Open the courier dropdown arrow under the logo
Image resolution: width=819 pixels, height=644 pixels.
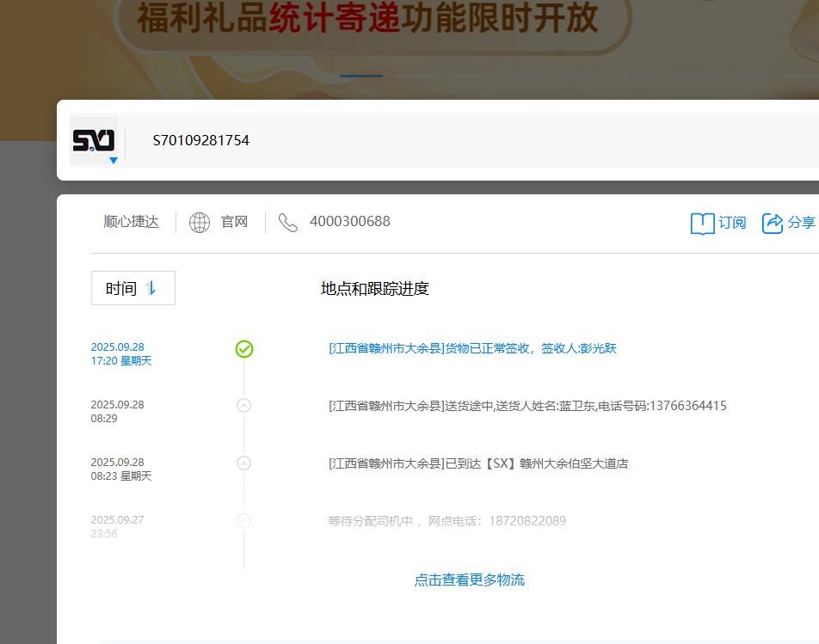tap(113, 161)
